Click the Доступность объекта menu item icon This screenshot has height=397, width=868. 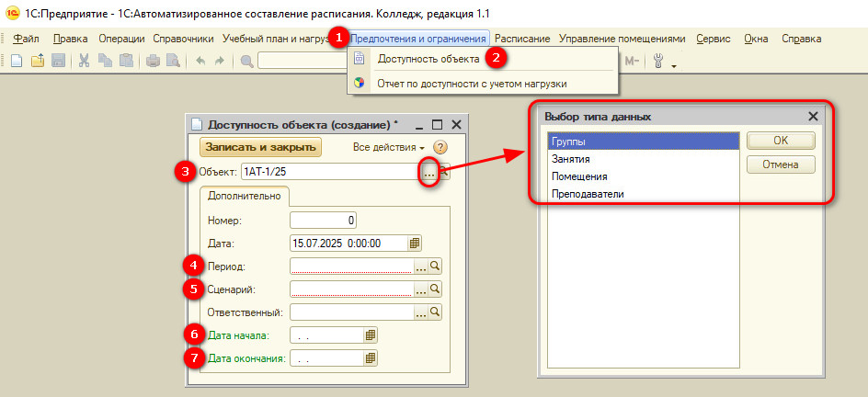360,59
